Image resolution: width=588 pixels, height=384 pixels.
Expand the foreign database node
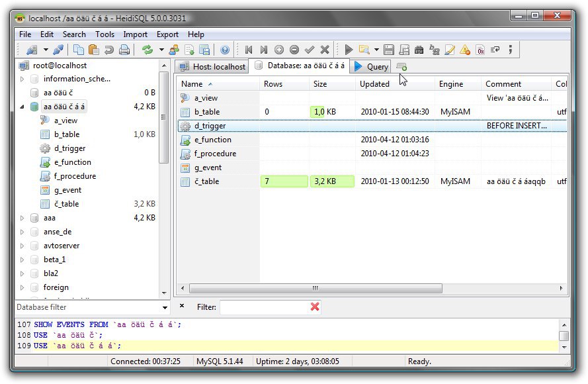pos(22,287)
